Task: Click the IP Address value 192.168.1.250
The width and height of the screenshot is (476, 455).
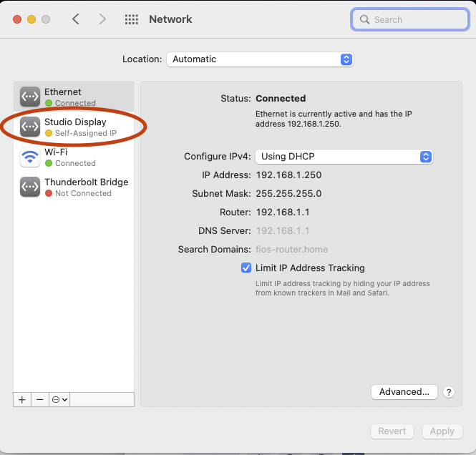Action: [288, 175]
